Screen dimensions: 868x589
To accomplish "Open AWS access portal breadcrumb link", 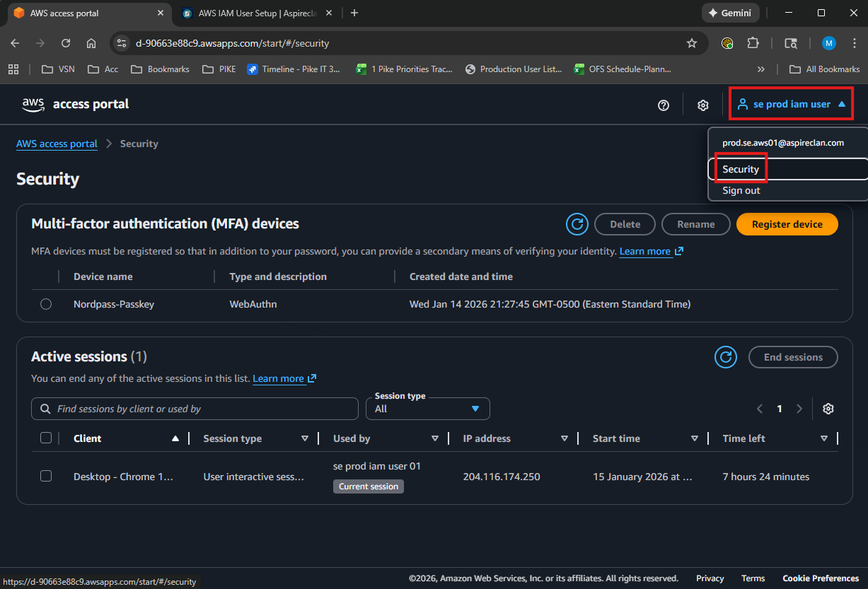I will (57, 144).
